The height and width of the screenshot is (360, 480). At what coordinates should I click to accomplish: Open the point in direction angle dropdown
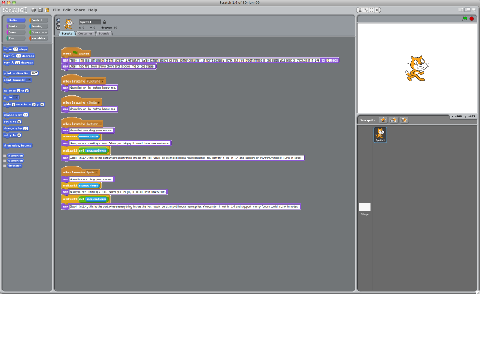(36, 73)
